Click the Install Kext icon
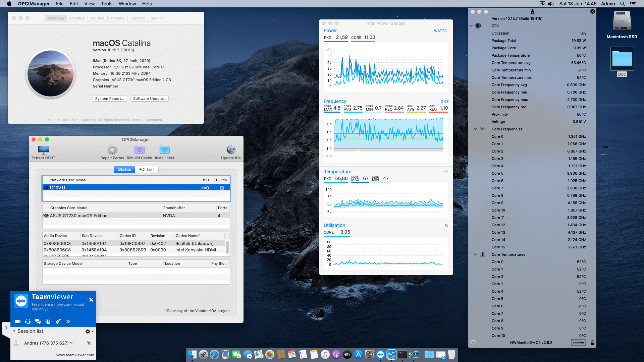Image resolution: width=644 pixels, height=362 pixels. [164, 150]
